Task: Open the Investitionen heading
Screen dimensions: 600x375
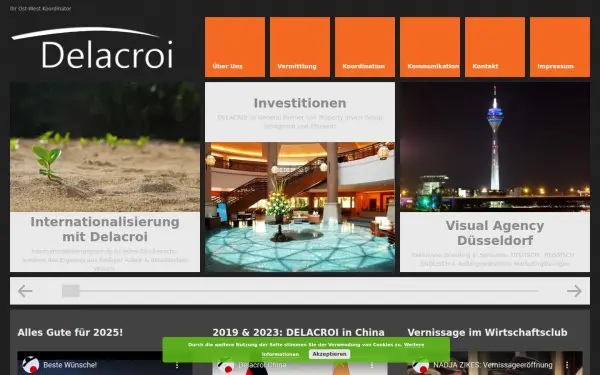Action: (x=300, y=103)
